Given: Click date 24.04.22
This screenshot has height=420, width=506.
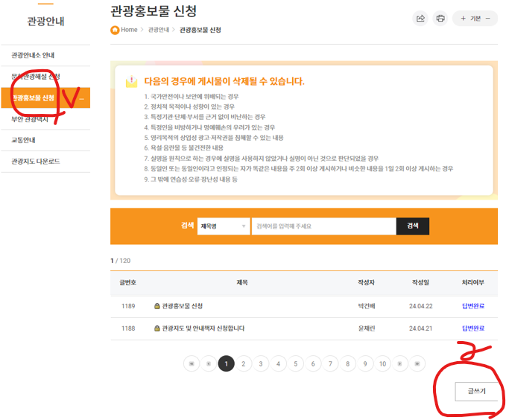Looking at the screenshot, I should pyautogui.click(x=421, y=306).
